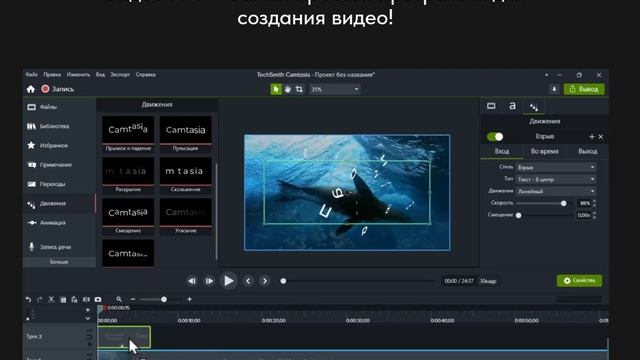The height and width of the screenshot is (360, 640).
Task: Click the Смещение value field
Action: (585, 215)
